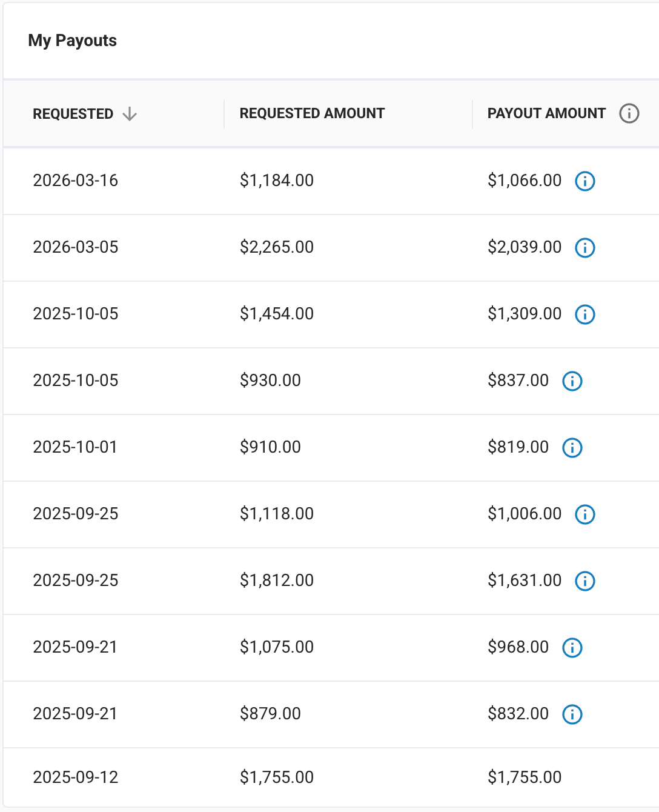Viewport: 659px width, 812px height.
Task: Show payout details for $1,309.00
Action: coord(584,314)
